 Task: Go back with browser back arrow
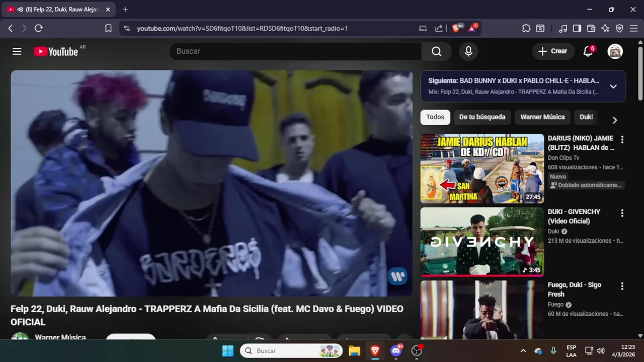[x=10, y=29]
